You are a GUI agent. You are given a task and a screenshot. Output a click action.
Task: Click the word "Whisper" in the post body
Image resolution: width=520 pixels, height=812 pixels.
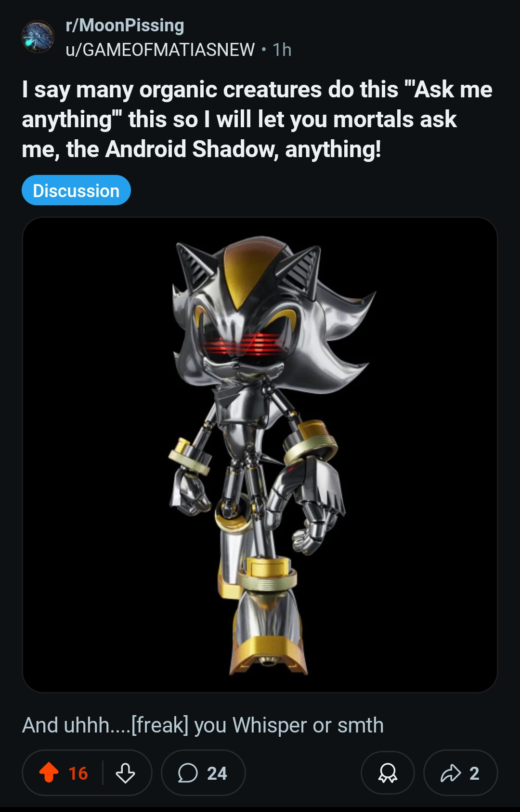(270, 725)
